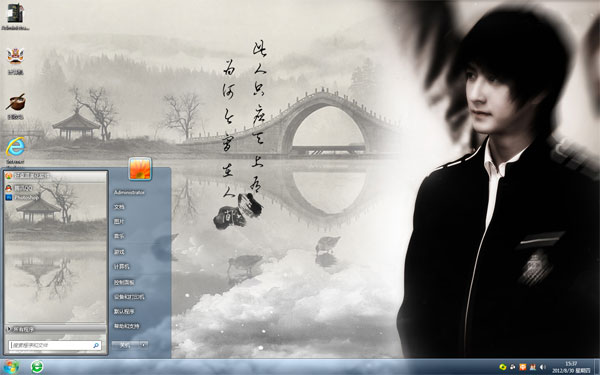Viewport: 600px width, 375px height.
Task: Open Administrator folder in Start menu
Action: point(129,192)
